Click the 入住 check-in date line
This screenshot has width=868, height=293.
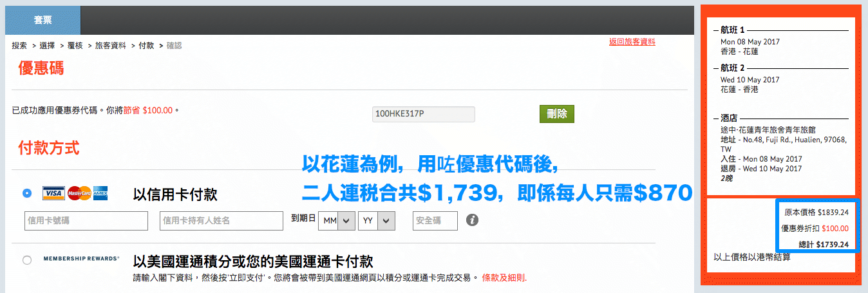pyautogui.click(x=761, y=159)
